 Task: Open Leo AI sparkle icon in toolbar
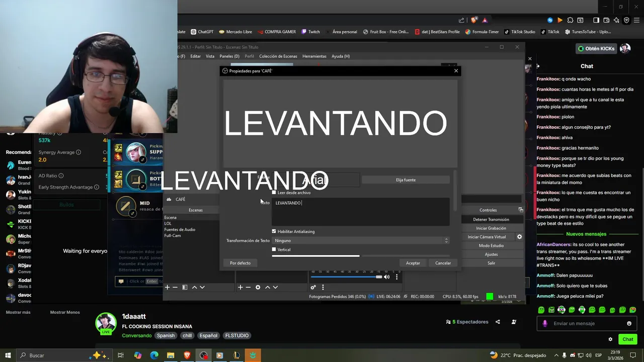[x=616, y=20]
